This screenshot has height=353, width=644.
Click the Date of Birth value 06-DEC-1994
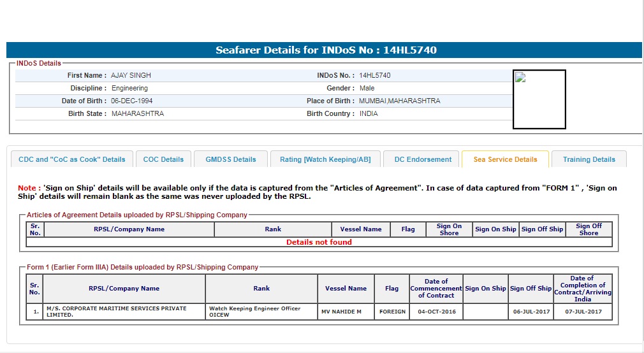tap(132, 101)
